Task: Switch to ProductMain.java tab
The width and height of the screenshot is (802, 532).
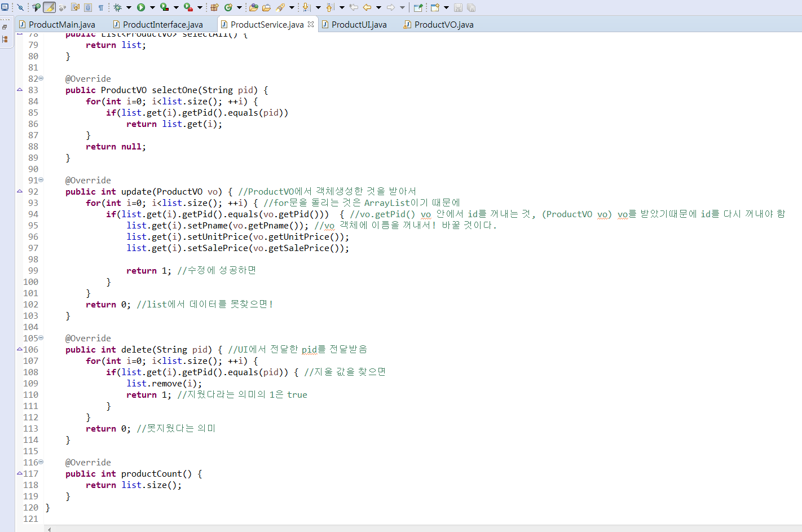Action: pyautogui.click(x=56, y=24)
